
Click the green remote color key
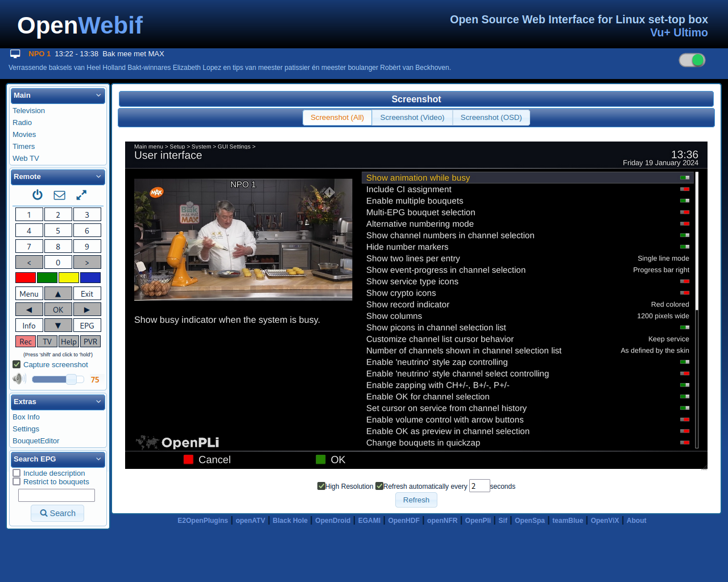47,277
